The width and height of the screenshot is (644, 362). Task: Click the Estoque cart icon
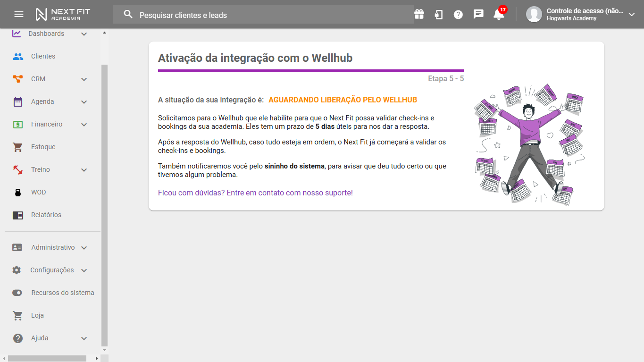[18, 147]
